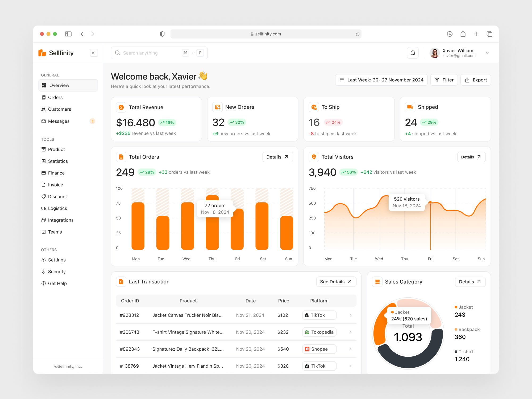Expand the Shopee order row chevron

pos(351,349)
